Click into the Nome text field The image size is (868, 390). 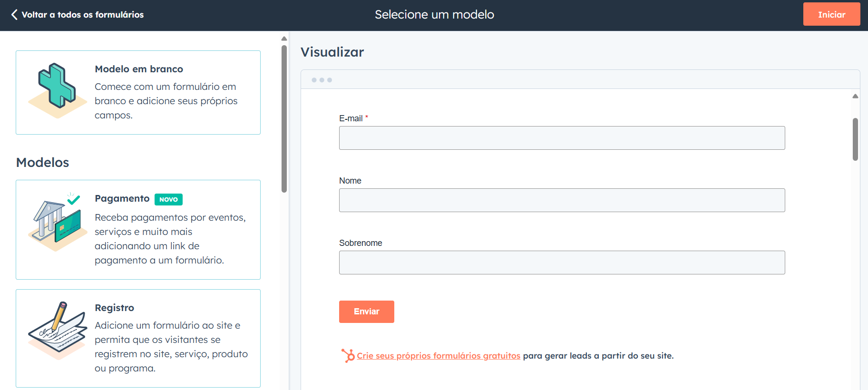point(562,200)
